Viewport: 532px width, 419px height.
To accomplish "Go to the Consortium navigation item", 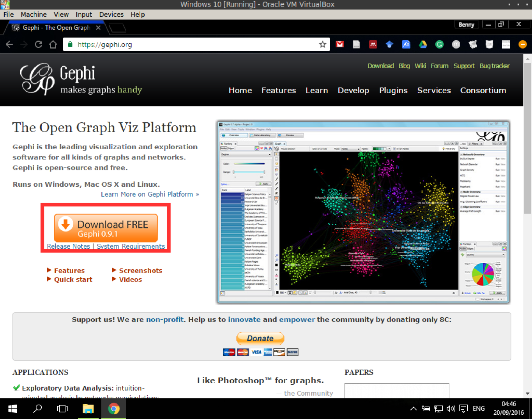I will coord(483,90).
